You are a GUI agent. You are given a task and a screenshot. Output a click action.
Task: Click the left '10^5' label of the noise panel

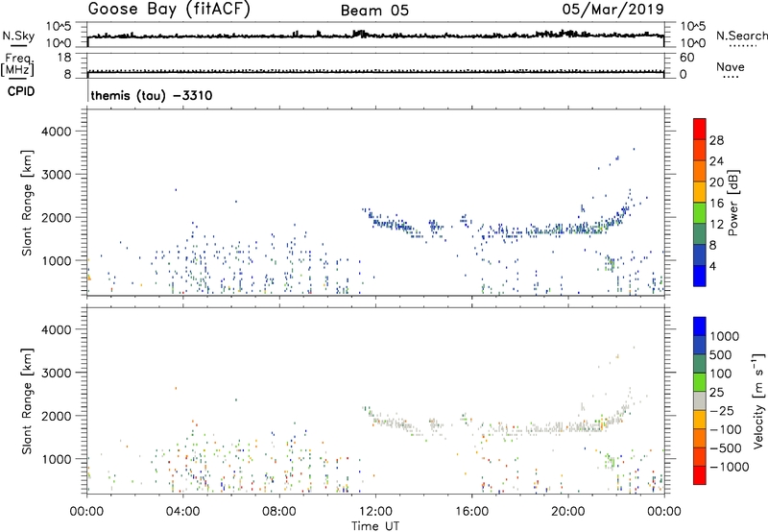point(60,26)
